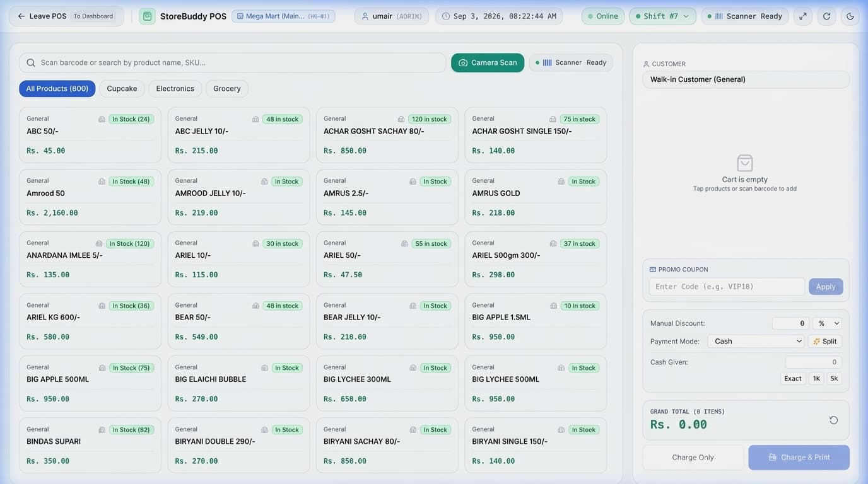Screen dimensions: 868x484
Task: Click the Camera Scan button
Action: pyautogui.click(x=488, y=62)
